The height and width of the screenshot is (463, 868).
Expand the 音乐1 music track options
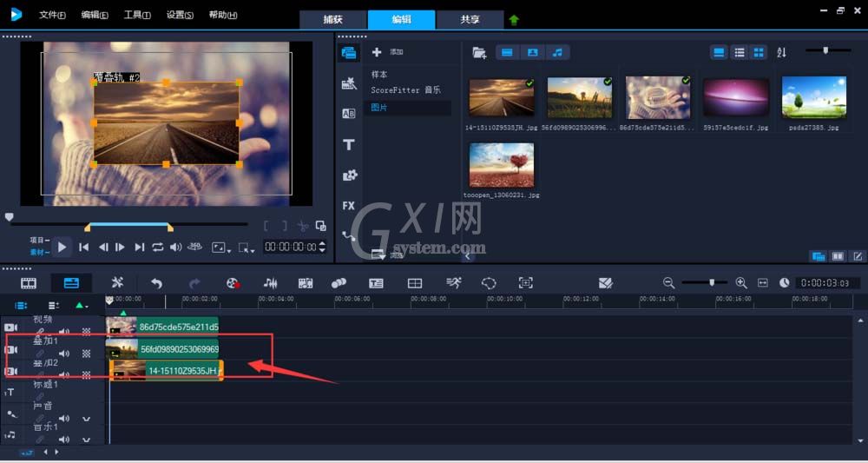(86, 440)
